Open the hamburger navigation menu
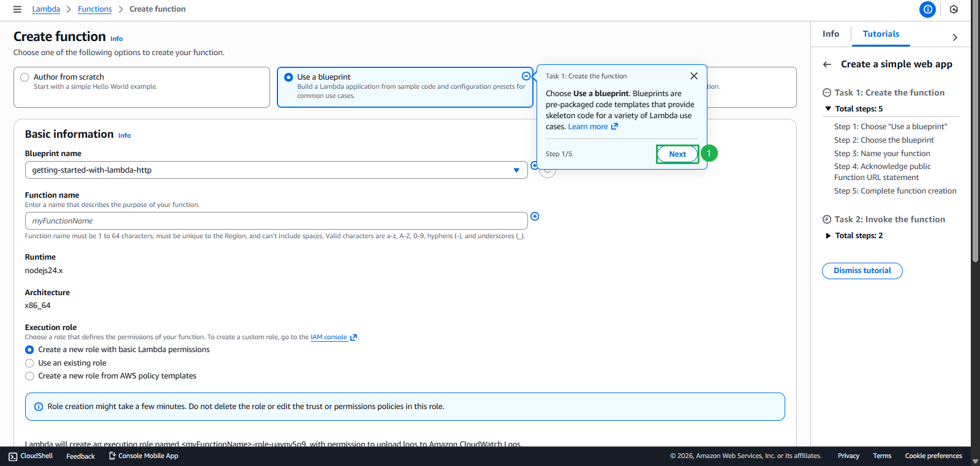 17,9
